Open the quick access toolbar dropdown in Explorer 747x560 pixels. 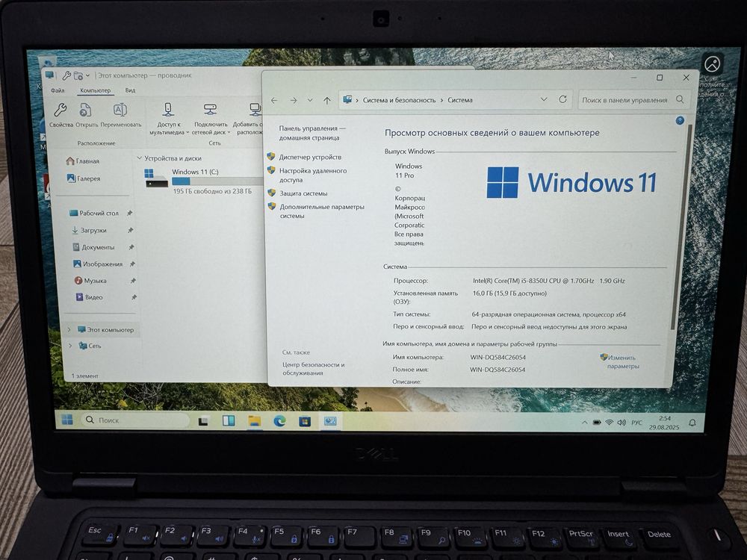coord(87,75)
